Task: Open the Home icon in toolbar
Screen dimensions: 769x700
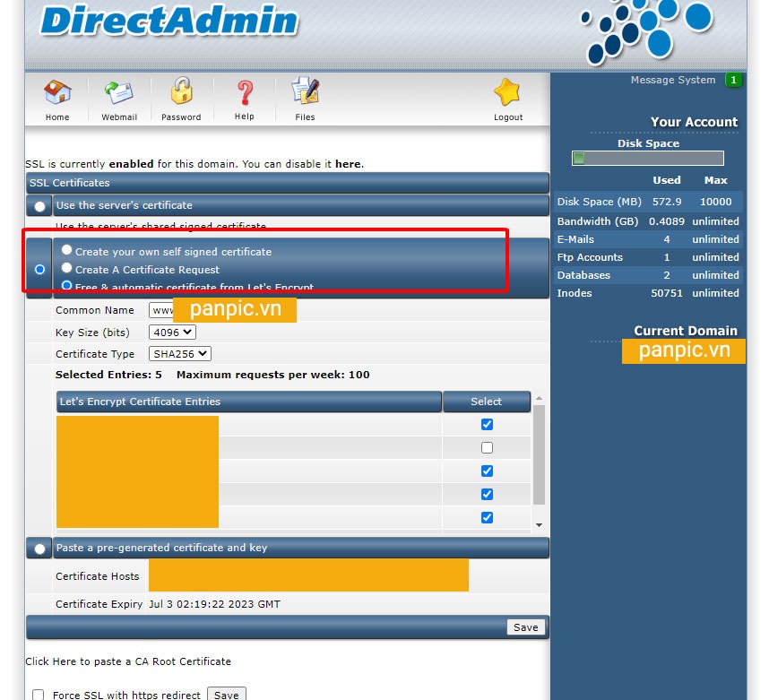Action: click(57, 91)
